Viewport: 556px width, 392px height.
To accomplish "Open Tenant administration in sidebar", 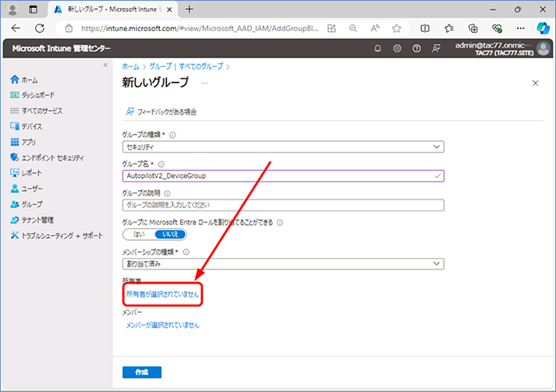I will pos(32,220).
